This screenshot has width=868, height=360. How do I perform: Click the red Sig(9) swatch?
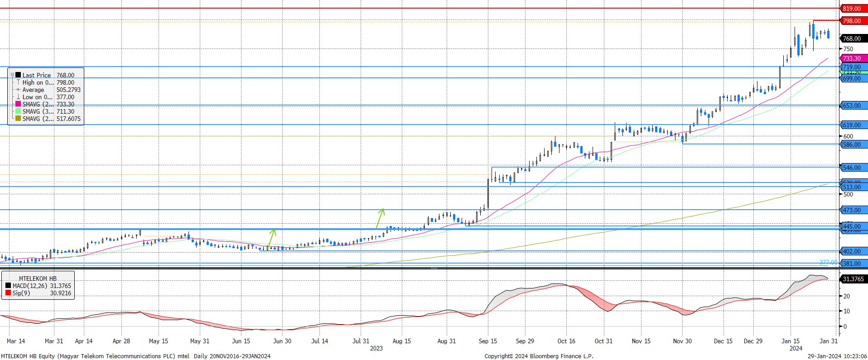[x=8, y=293]
